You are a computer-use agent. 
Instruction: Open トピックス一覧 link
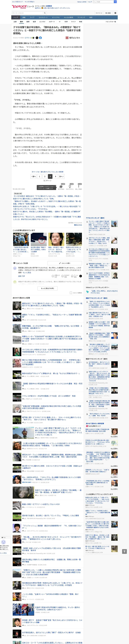click(x=111, y=22)
